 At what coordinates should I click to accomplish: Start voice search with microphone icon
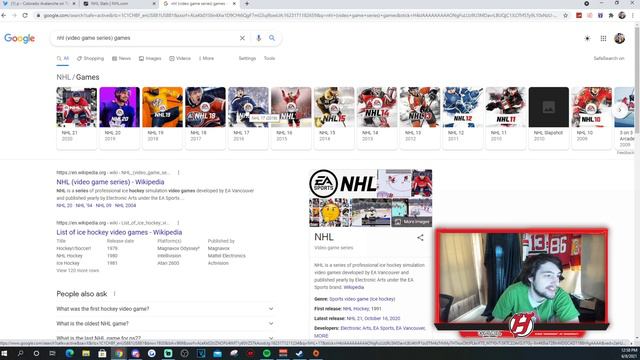[x=258, y=38]
